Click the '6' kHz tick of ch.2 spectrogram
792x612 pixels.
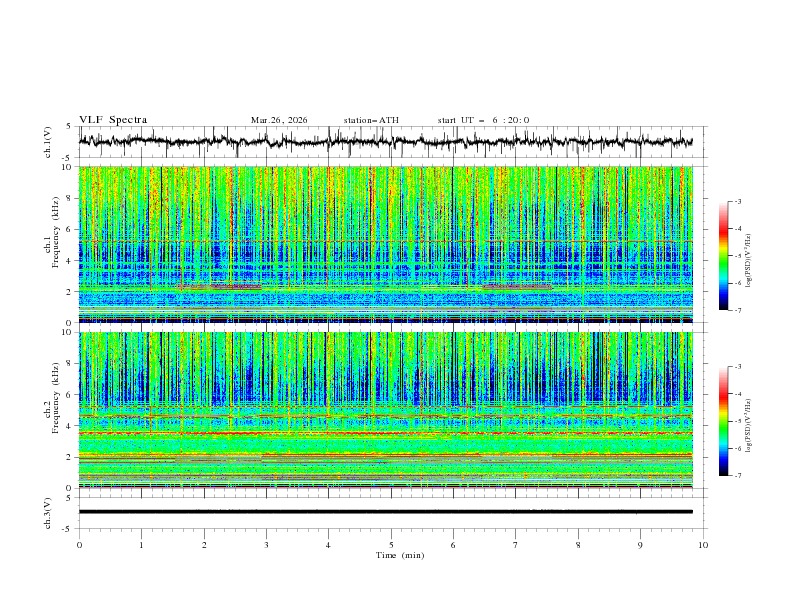pyautogui.click(x=71, y=395)
